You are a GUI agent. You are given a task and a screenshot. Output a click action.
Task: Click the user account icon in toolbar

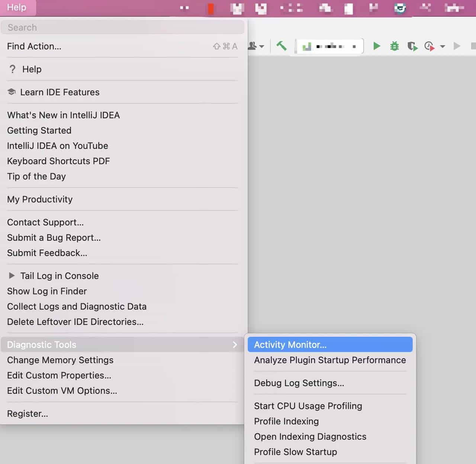(x=253, y=46)
